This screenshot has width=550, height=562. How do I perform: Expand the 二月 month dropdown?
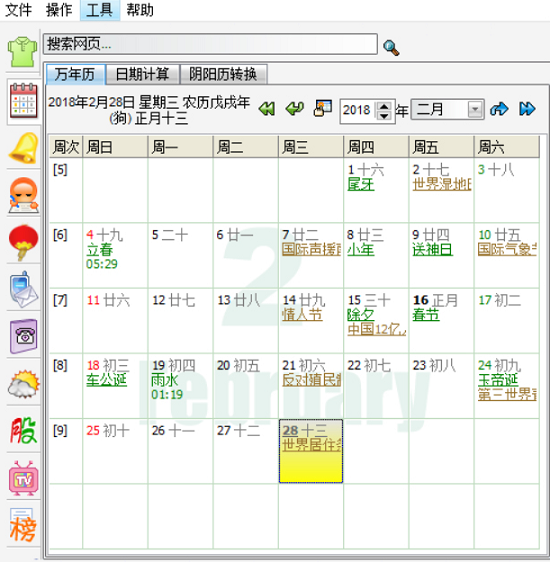(x=475, y=109)
